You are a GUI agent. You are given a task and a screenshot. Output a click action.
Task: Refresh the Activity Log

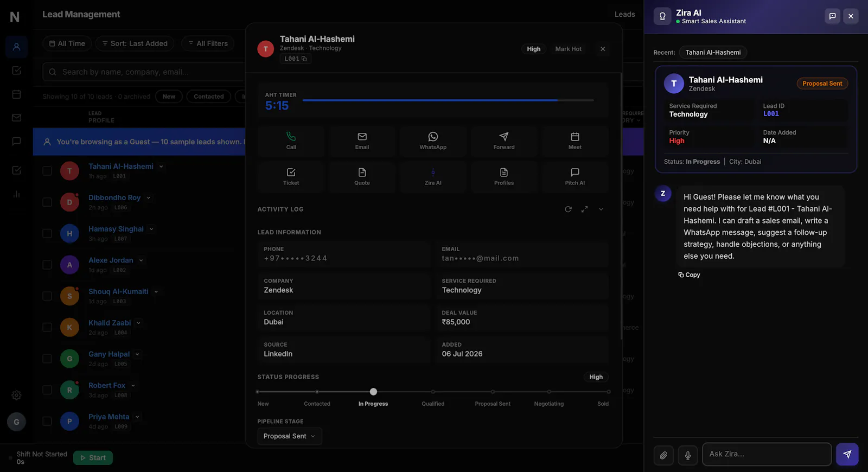568,209
